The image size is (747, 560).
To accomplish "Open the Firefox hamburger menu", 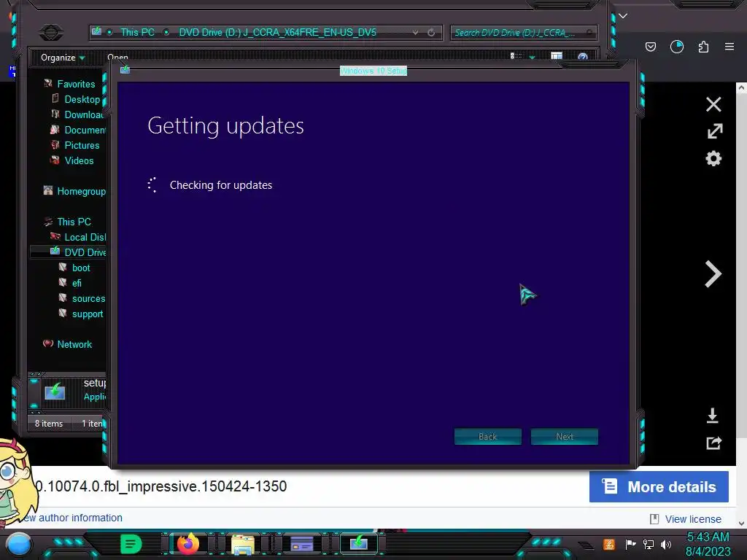I will point(729,47).
